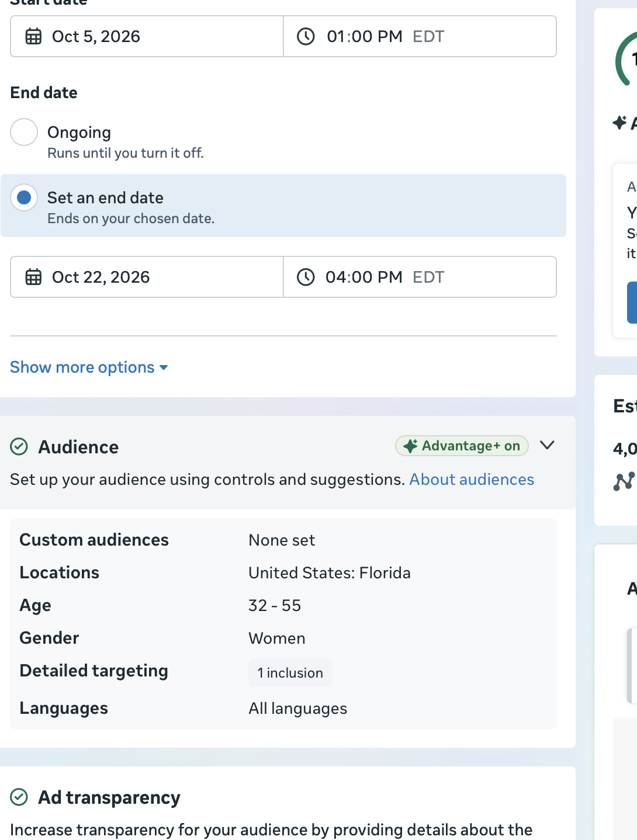The image size is (637, 840).
Task: Select the Ongoing end date option
Action: (x=24, y=132)
